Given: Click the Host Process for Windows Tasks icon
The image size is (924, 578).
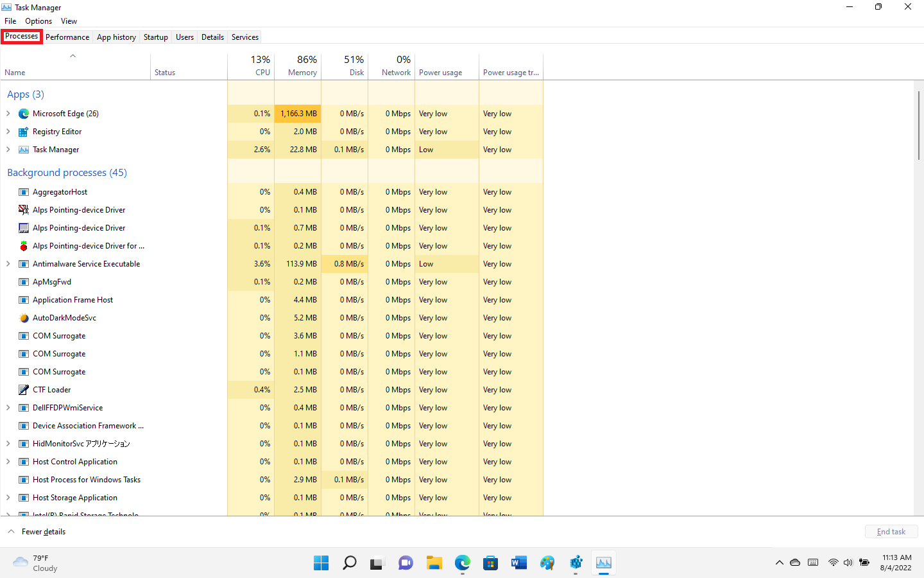Looking at the screenshot, I should (x=24, y=480).
